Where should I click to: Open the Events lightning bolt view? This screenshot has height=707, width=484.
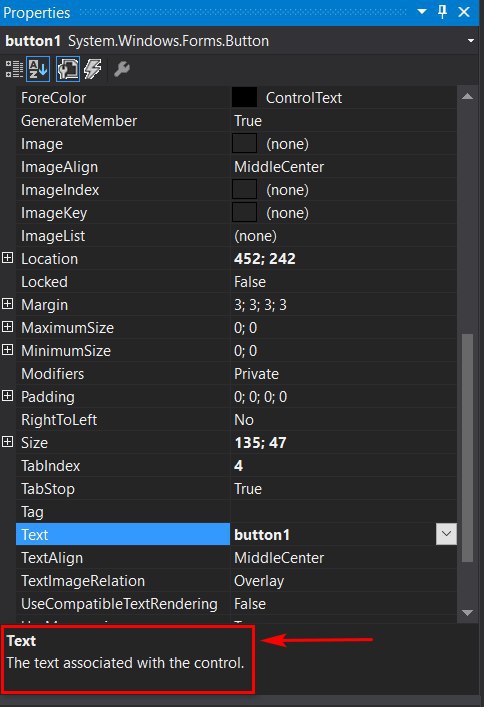pyautogui.click(x=93, y=69)
